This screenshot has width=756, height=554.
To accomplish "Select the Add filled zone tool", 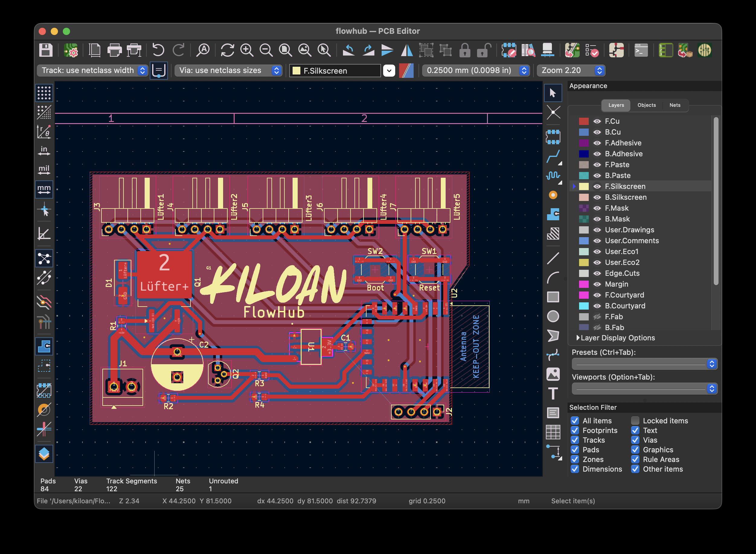I will pos(553,214).
